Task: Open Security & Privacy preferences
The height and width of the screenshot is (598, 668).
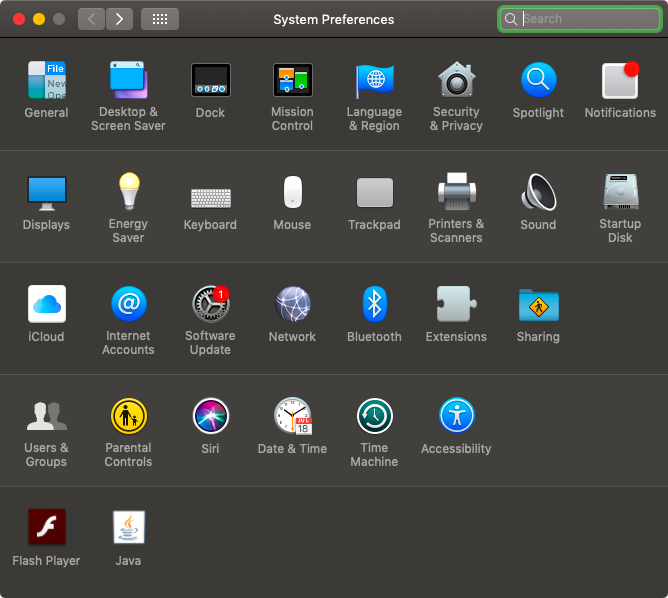Action: coord(456,80)
